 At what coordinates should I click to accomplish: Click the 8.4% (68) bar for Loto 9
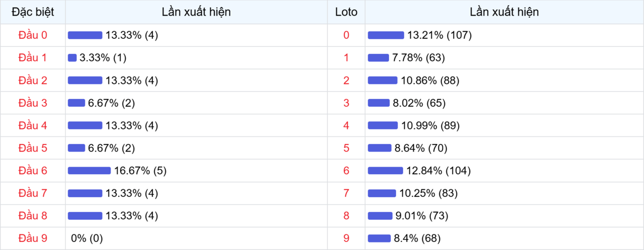(x=379, y=238)
